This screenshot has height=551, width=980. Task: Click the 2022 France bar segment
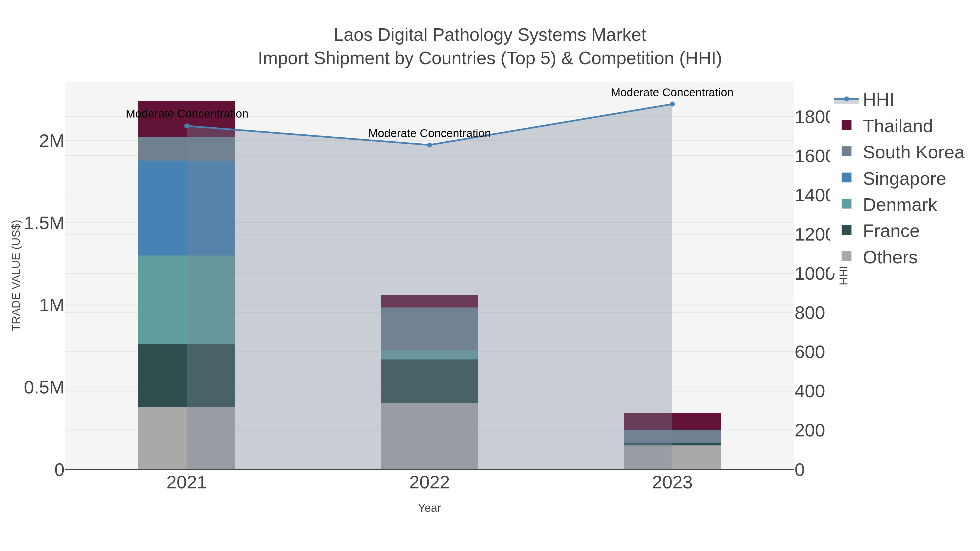(430, 381)
